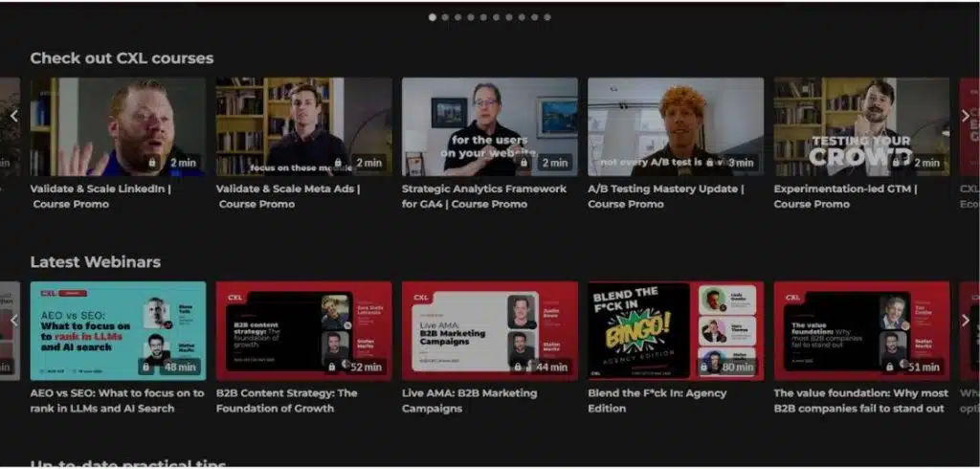Select the third carousel pagination dot

tap(458, 17)
